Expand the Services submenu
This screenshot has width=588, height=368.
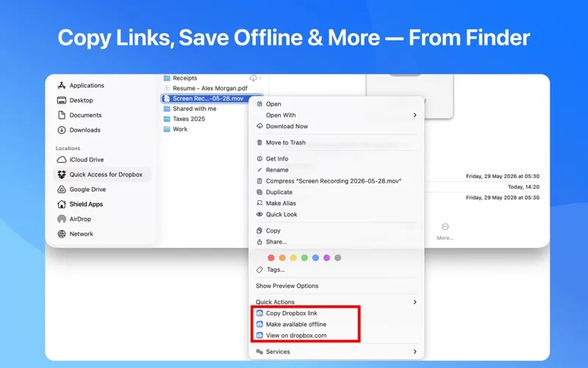click(x=337, y=352)
